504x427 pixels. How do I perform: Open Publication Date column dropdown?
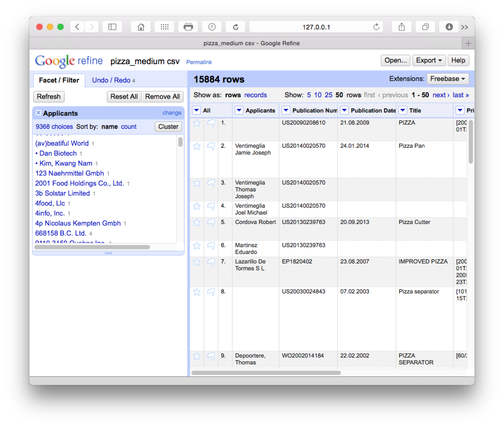coord(344,110)
